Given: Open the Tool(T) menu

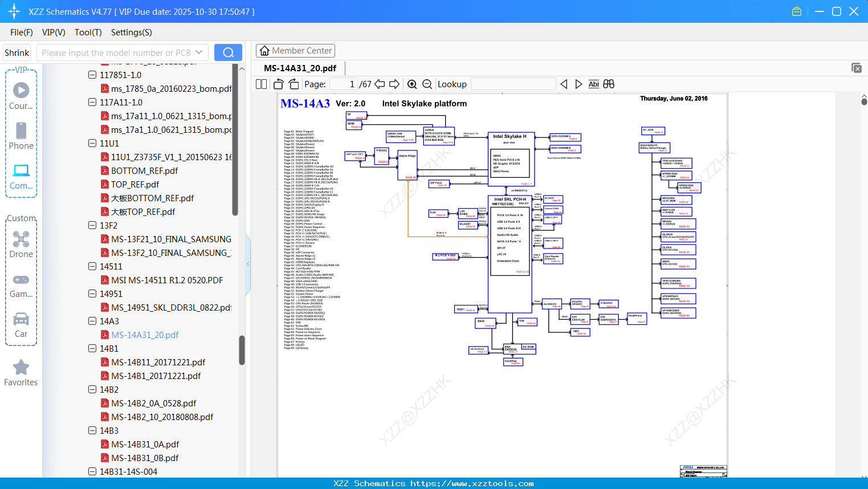Looking at the screenshot, I should point(88,32).
